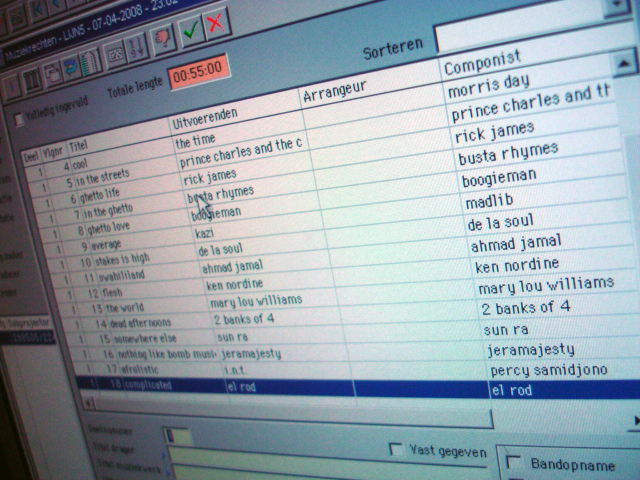The image size is (640, 480).
Task: Click the red Totale lengte 00:55:00 field
Action: [199, 73]
